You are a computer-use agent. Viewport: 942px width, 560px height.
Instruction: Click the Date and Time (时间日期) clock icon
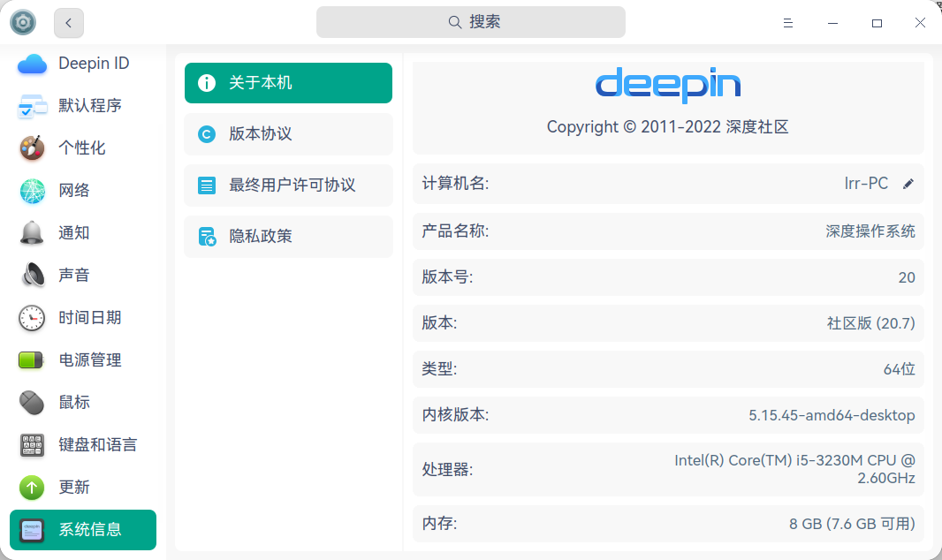click(x=32, y=318)
